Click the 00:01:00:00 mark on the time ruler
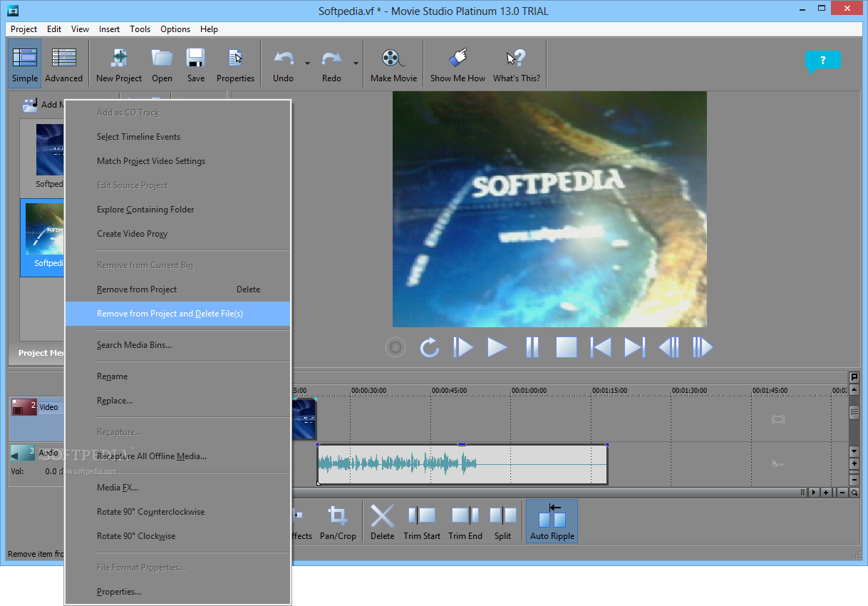Viewport: 868px width, 606px height. [529, 391]
